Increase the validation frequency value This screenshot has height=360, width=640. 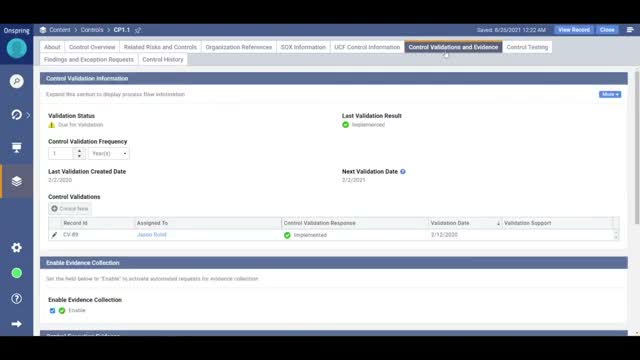pos(79,151)
